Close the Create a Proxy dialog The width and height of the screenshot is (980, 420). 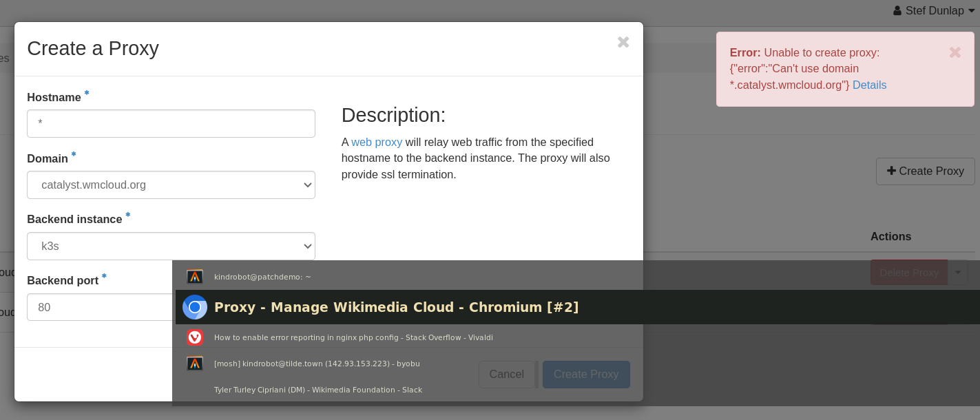coord(623,42)
